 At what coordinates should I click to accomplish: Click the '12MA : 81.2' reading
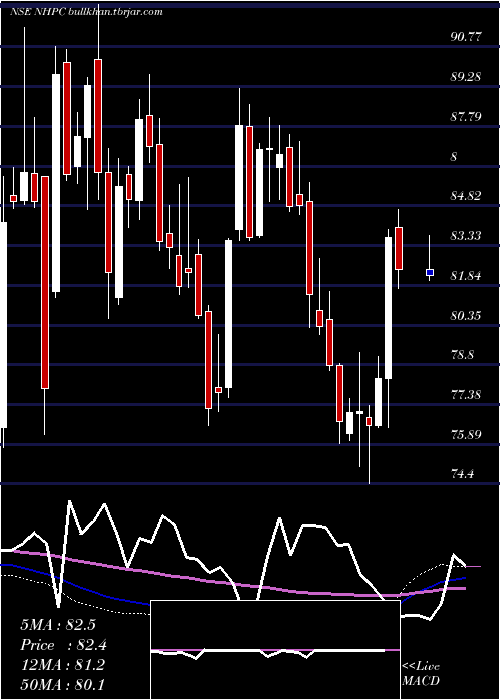(62, 665)
